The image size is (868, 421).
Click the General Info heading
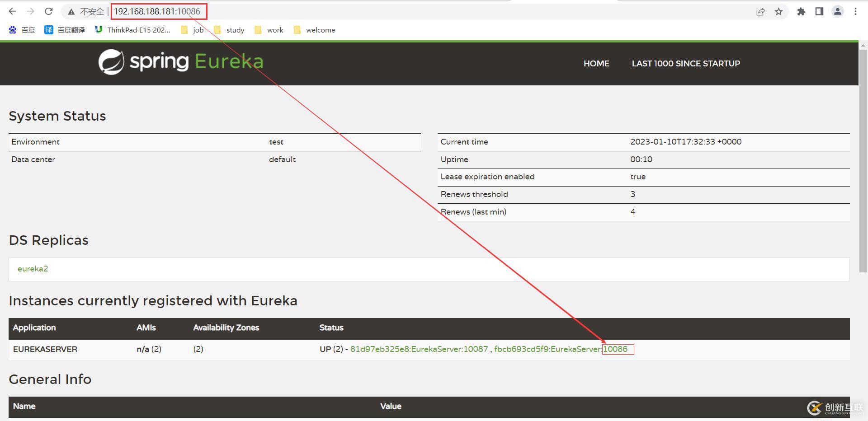point(50,379)
